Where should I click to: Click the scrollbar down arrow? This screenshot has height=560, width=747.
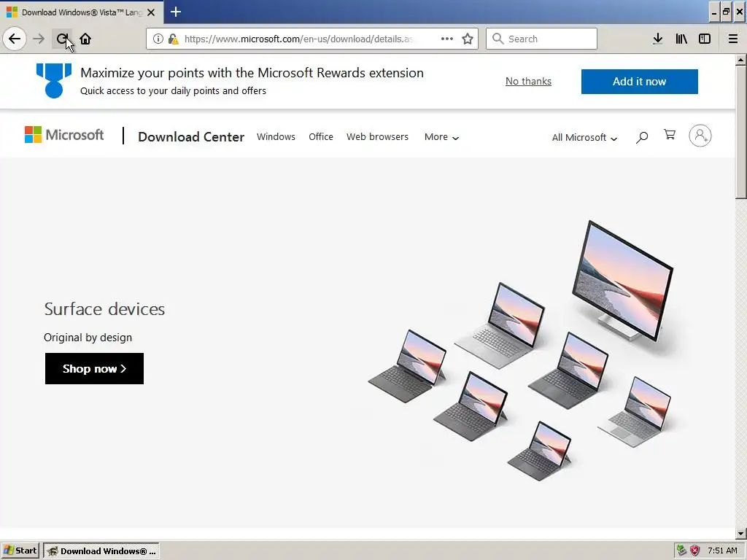pos(741,533)
